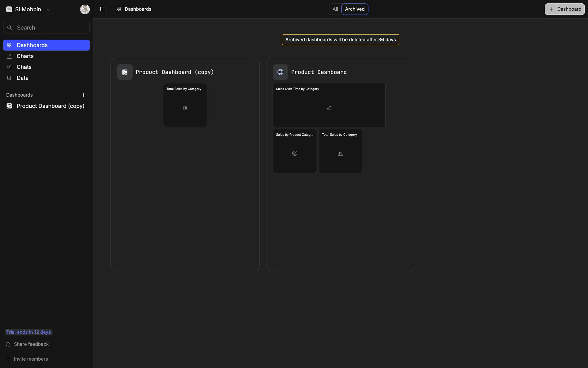Click the donut icon in Sales by Product tile
The width and height of the screenshot is (588, 368).
point(295,153)
